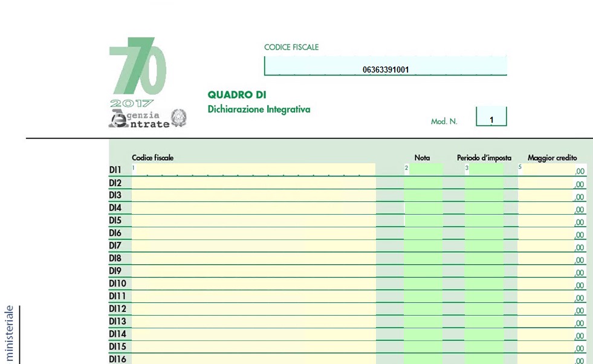Select the DI9 Maggior credito field
This screenshot has height=364, width=593.
point(552,271)
